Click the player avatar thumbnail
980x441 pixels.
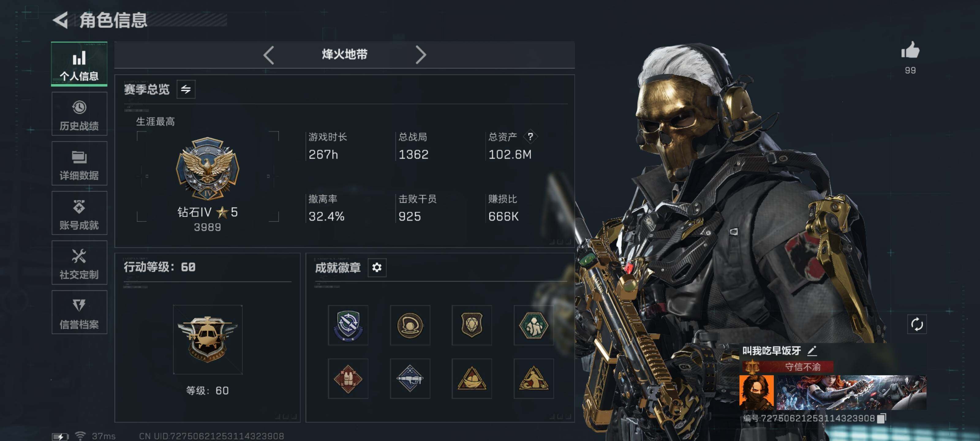pos(756,392)
